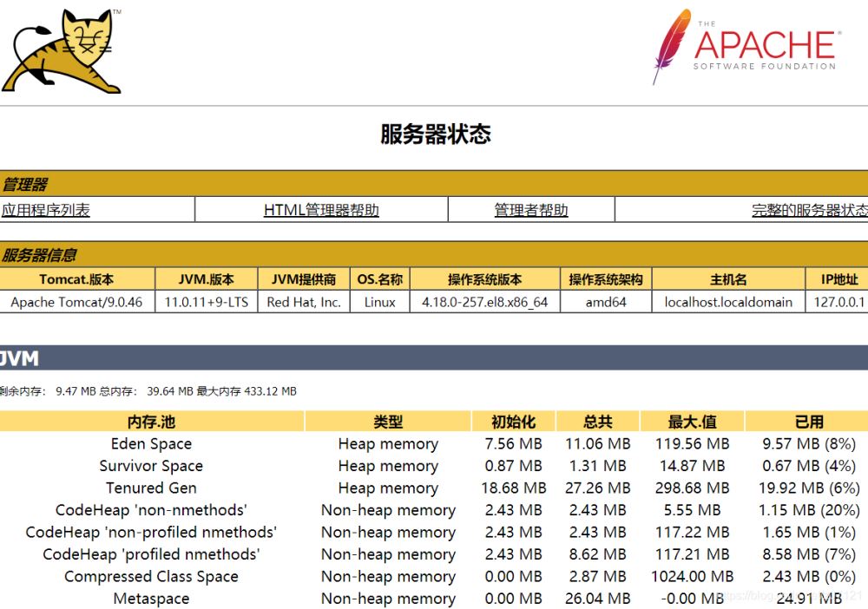Open the 管理者帮助 link
Viewport: 868px width, 609px height.
[531, 210]
